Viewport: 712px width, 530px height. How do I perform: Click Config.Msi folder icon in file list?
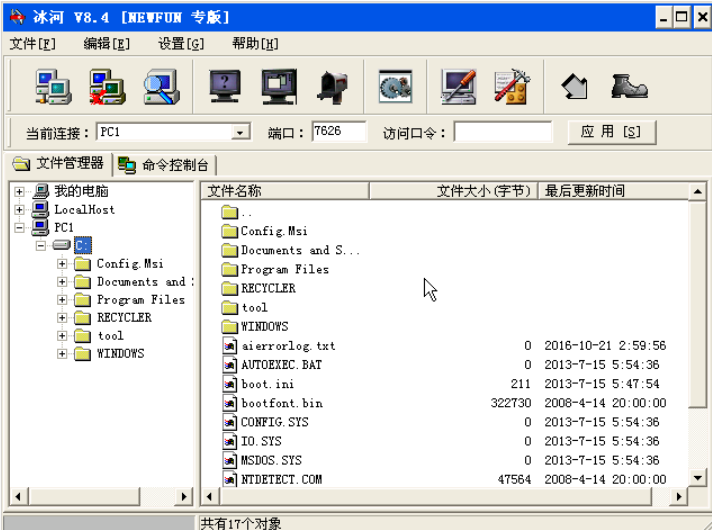(x=230, y=231)
